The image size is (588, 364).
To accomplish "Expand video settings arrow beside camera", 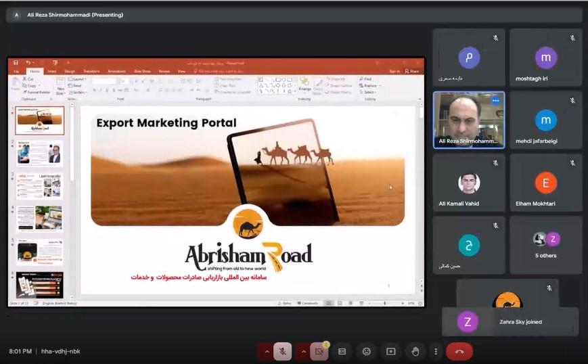I will coord(303,352).
